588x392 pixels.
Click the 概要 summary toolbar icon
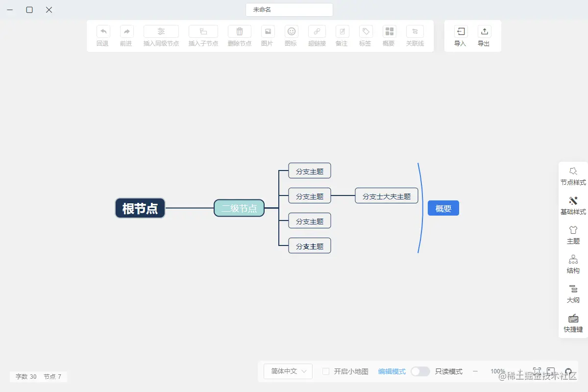click(389, 32)
